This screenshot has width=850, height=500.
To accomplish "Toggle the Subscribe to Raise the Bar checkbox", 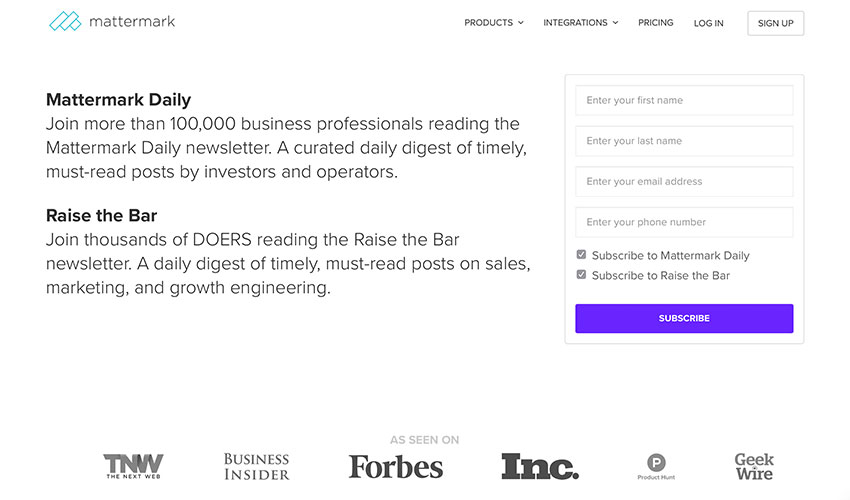I will pos(581,275).
